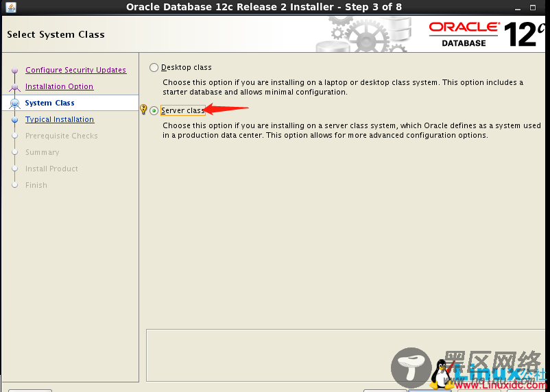Click the Select System Class heading
This screenshot has height=392, width=550.
[x=56, y=34]
